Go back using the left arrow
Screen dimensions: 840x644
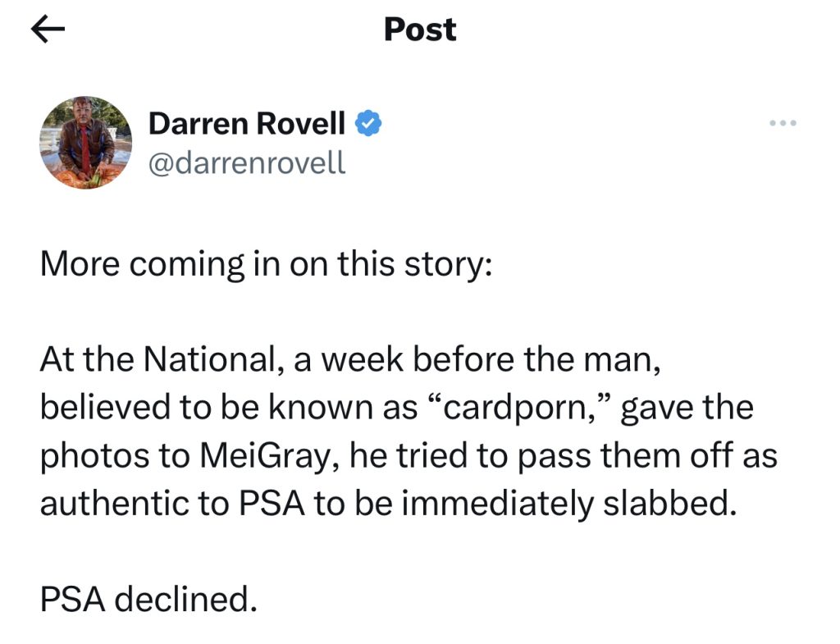pos(48,29)
